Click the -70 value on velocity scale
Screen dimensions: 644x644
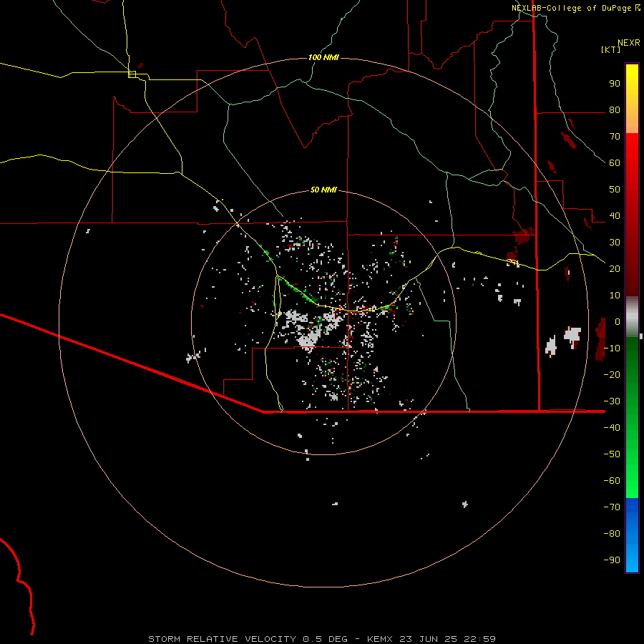(x=612, y=507)
